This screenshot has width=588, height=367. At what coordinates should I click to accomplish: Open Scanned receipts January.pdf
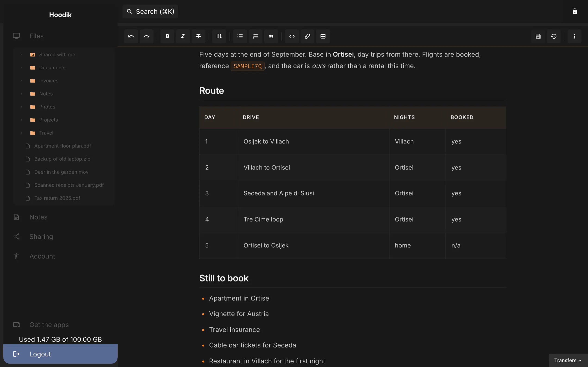click(69, 185)
